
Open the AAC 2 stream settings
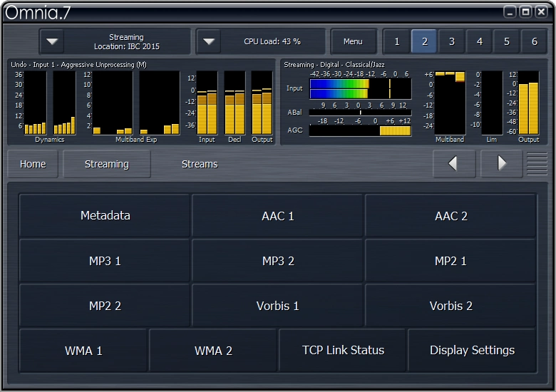[451, 215]
